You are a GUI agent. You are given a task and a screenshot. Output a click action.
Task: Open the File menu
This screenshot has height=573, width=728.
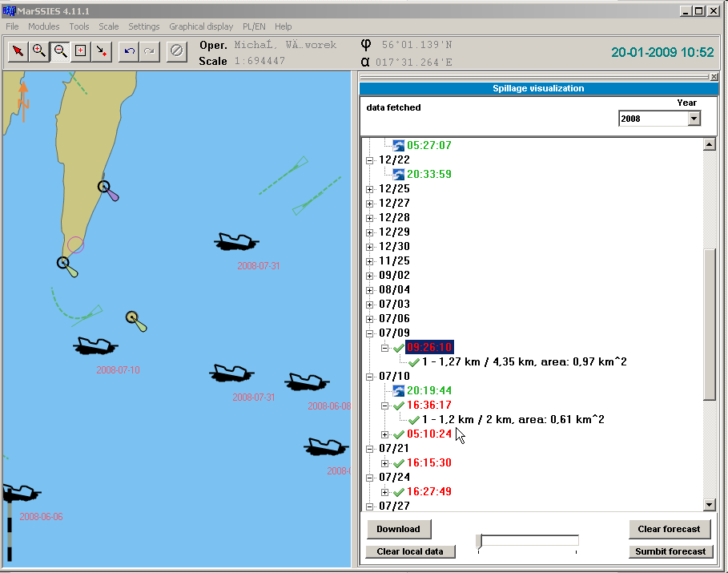[x=12, y=26]
